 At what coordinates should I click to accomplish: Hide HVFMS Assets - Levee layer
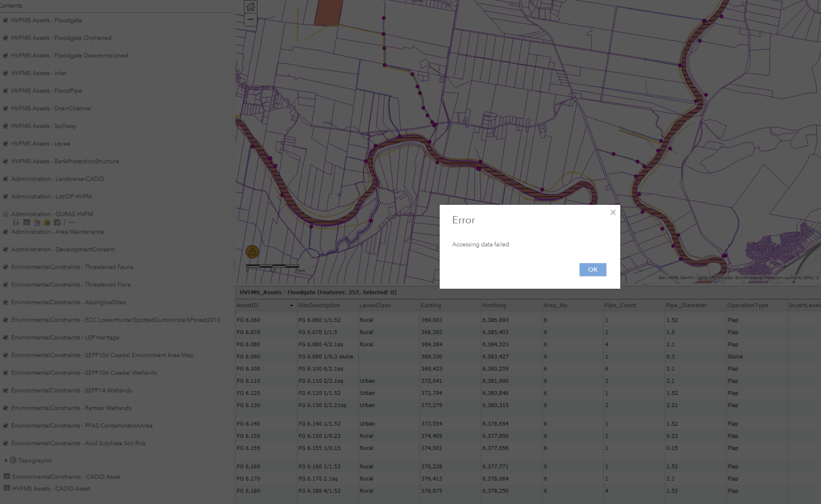(6, 144)
